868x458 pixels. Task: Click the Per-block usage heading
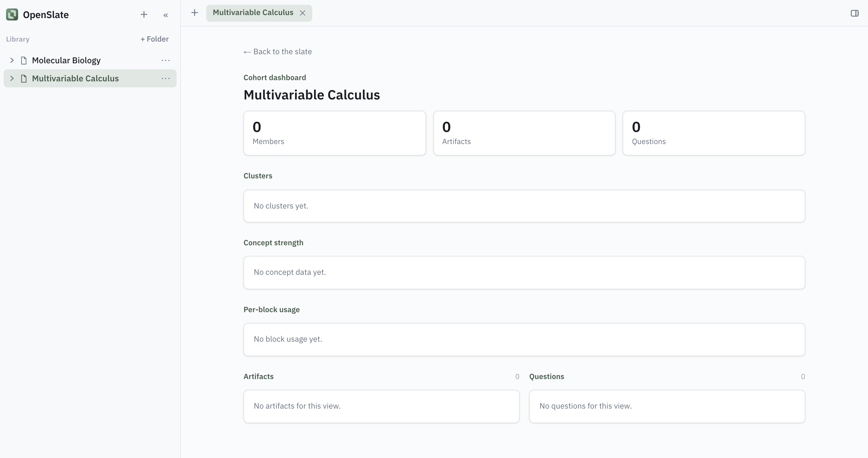[x=272, y=309]
